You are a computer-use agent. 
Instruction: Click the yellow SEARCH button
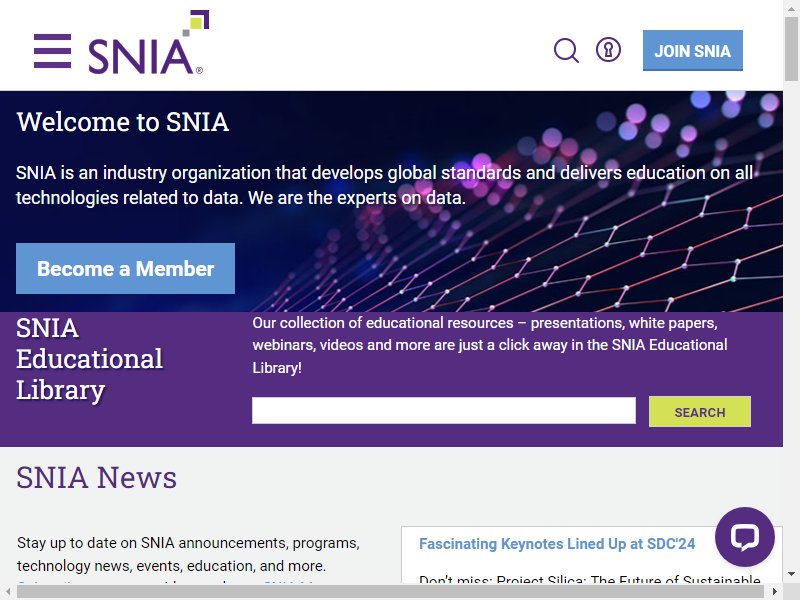pos(699,412)
